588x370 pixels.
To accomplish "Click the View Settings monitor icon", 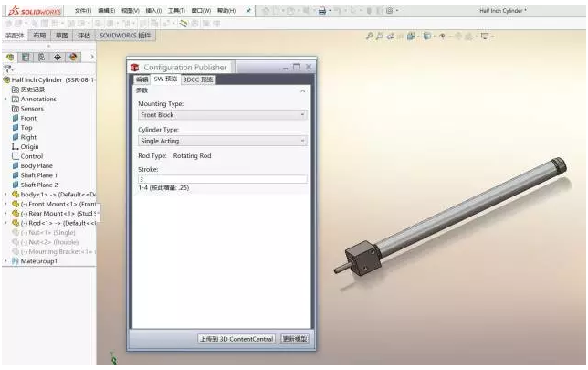I will coord(485,36).
